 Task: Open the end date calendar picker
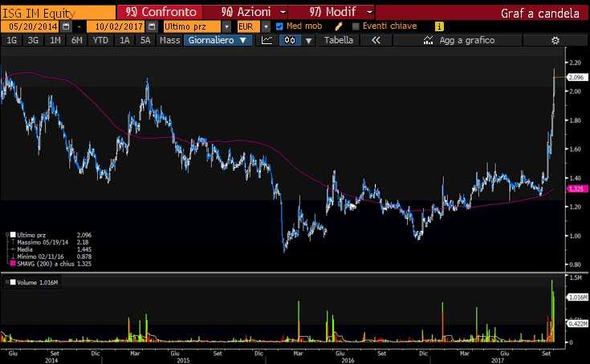(151, 26)
